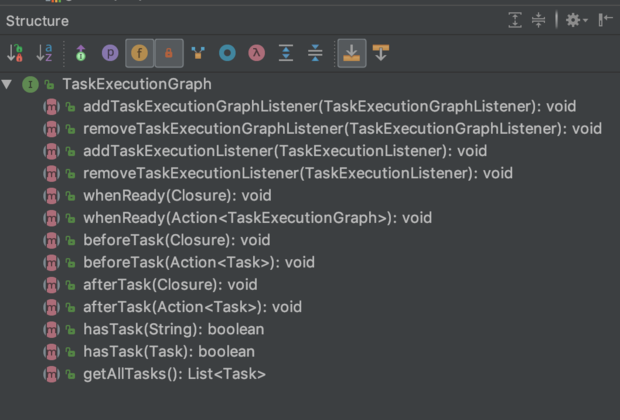Toggle Show non-public lock icon

[x=169, y=53]
